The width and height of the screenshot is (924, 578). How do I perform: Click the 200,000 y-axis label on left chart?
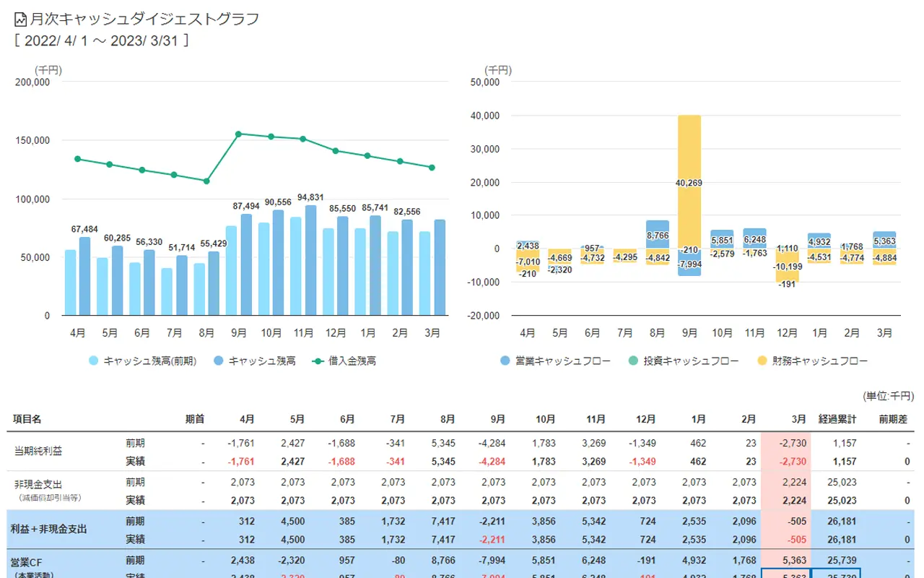(32, 82)
